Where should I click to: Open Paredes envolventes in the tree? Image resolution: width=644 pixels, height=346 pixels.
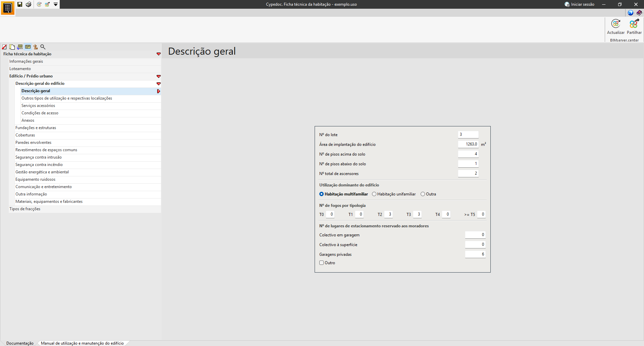(88, 142)
